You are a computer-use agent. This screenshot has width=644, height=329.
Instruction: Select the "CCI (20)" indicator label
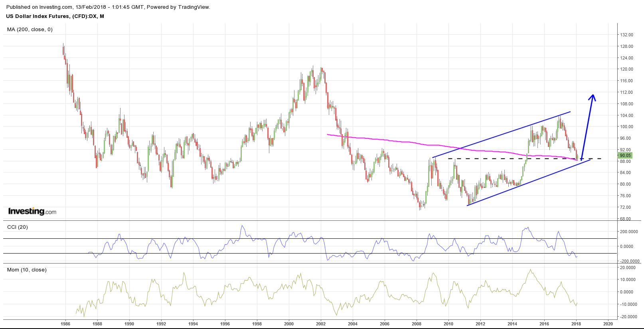[x=18, y=227]
